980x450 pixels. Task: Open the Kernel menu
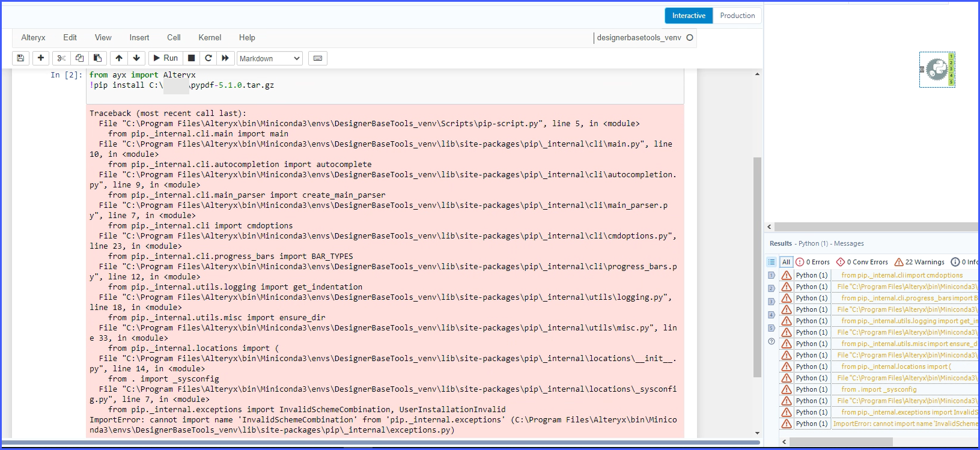tap(210, 37)
